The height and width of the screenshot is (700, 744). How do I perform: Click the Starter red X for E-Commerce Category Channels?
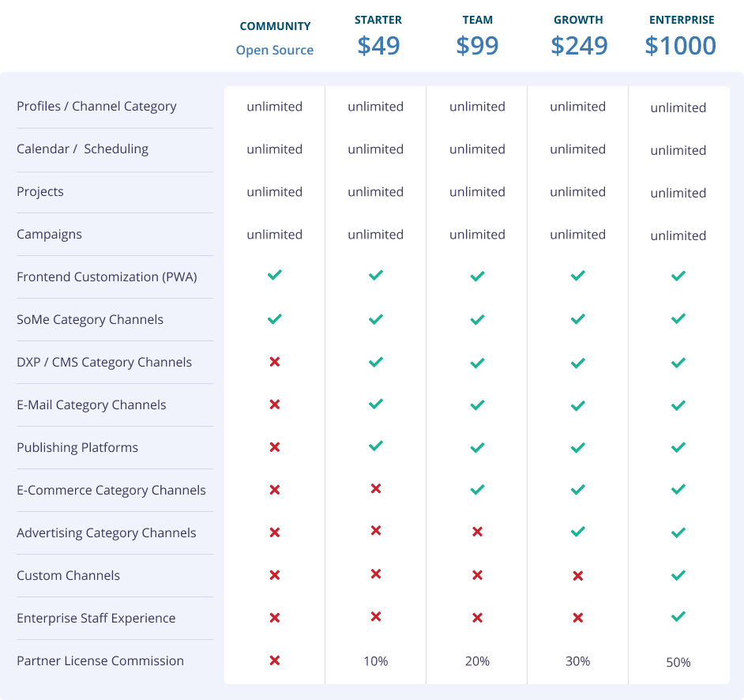pyautogui.click(x=376, y=489)
